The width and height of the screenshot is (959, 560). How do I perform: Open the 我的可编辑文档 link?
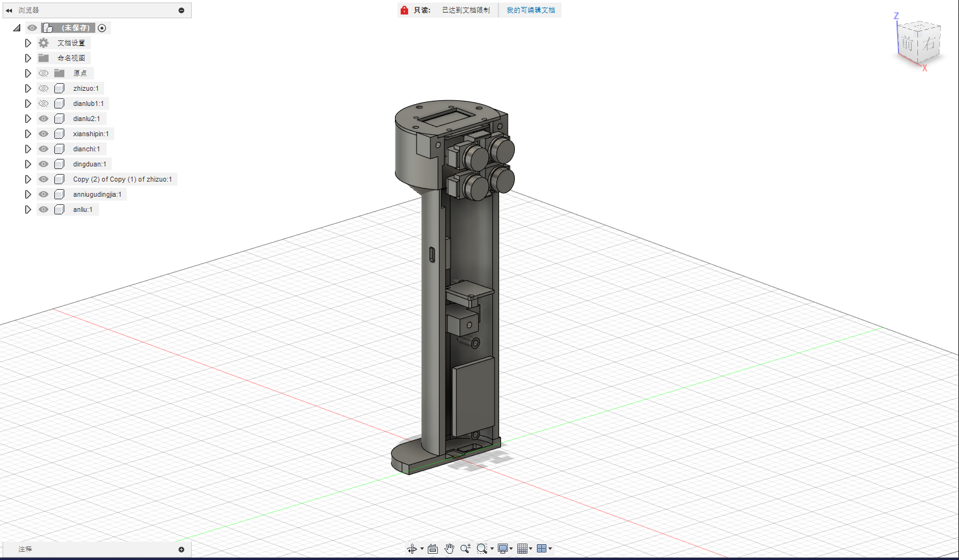[531, 10]
